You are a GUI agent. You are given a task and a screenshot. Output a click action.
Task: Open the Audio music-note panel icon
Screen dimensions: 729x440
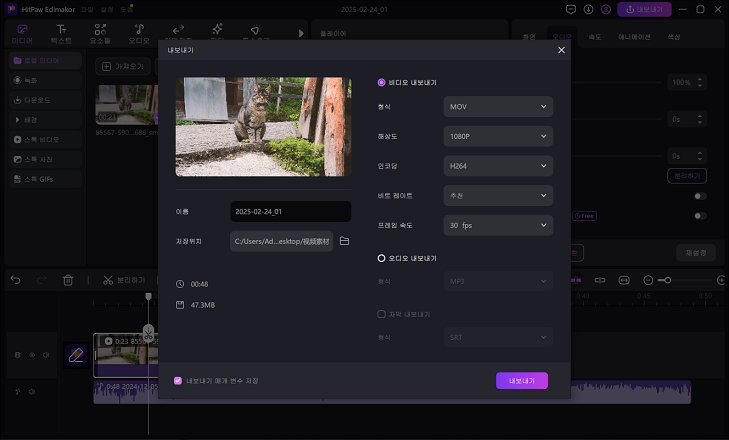pos(139,29)
